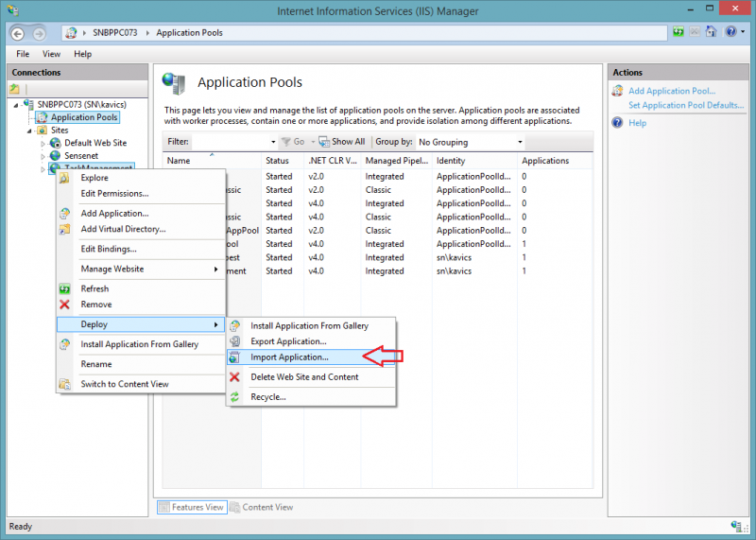Click Add Application Pool... link
Screen dimensions: 756x540
[x=672, y=91]
